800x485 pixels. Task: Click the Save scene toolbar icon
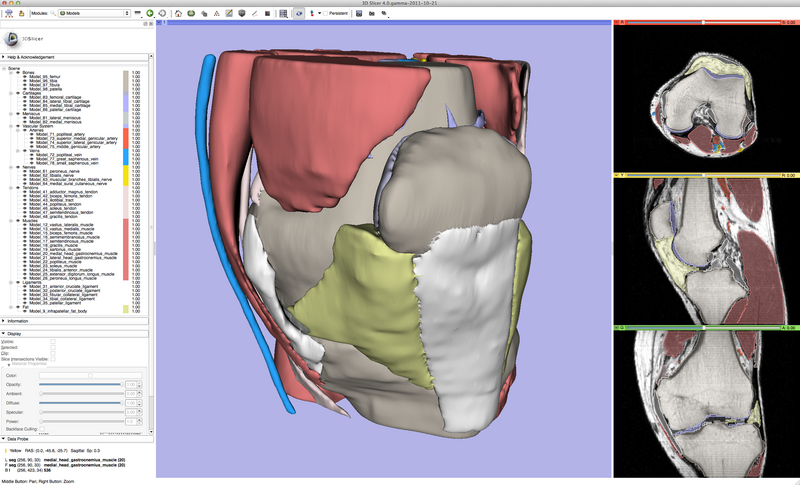pos(21,13)
